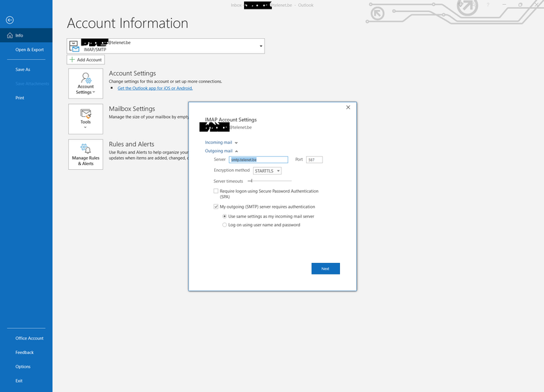Expand the Incoming mail section
The image size is (544, 392).
[221, 143]
